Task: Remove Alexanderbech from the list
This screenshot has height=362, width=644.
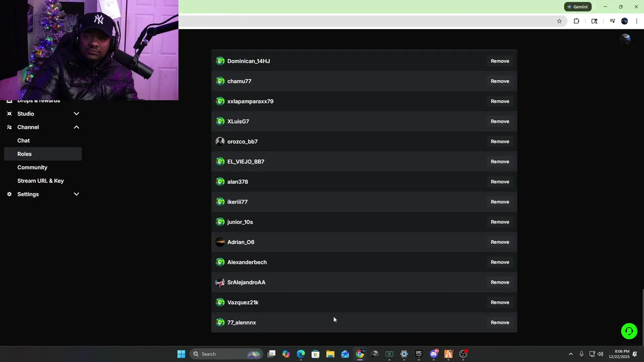Action: point(500,262)
